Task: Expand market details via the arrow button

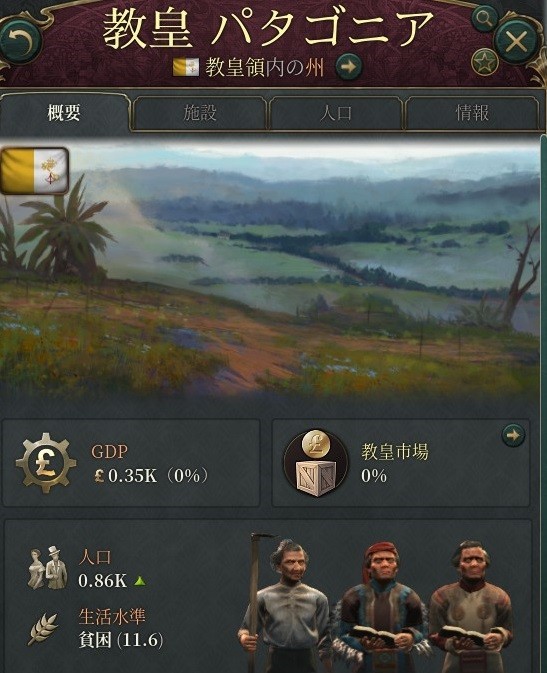Action: [x=513, y=435]
